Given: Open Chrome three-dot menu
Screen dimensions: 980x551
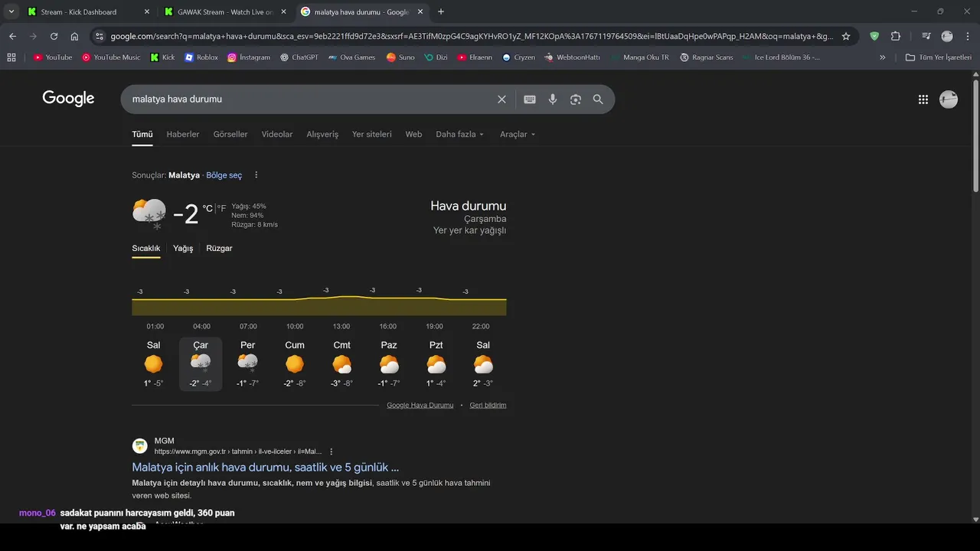Looking at the screenshot, I should (968, 36).
